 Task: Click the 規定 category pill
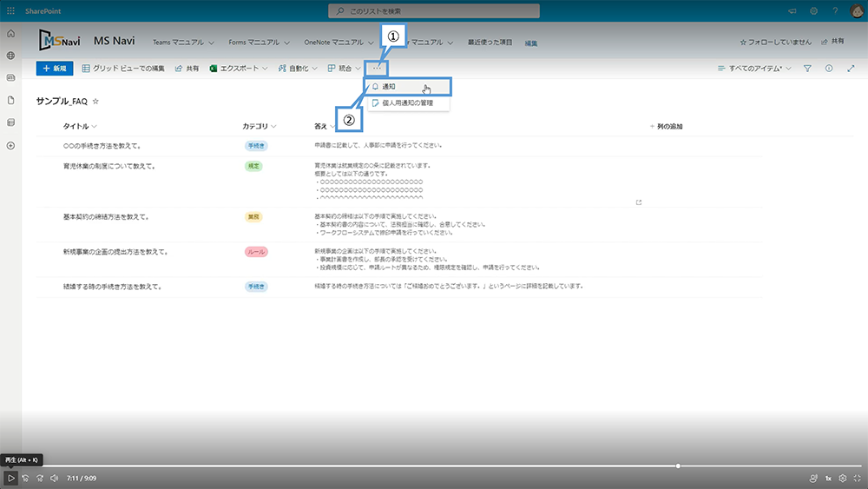tap(253, 166)
